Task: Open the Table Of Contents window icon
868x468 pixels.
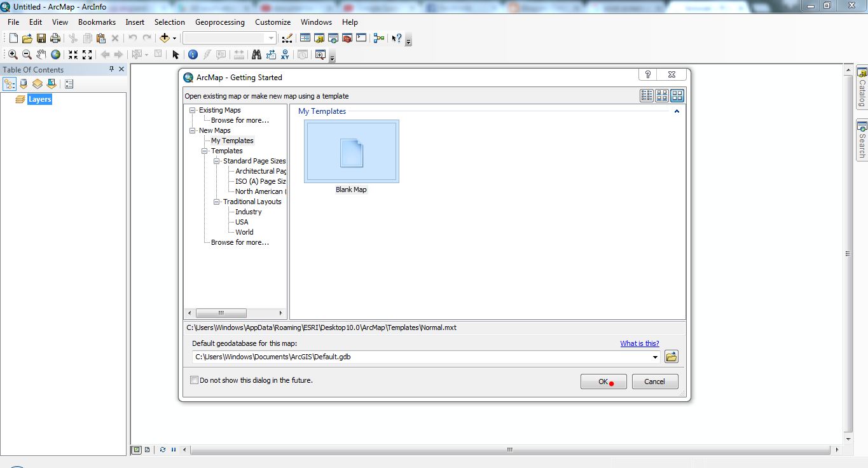Action: point(305,38)
